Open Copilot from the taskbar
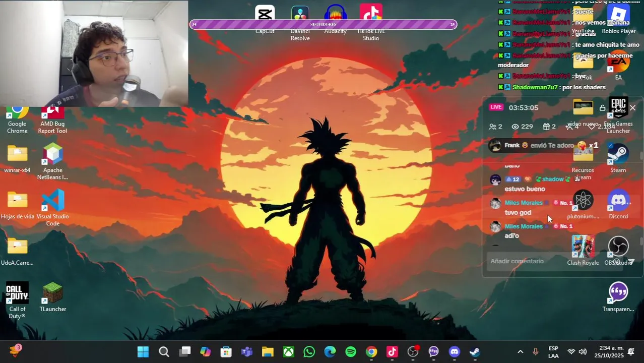 [206, 352]
